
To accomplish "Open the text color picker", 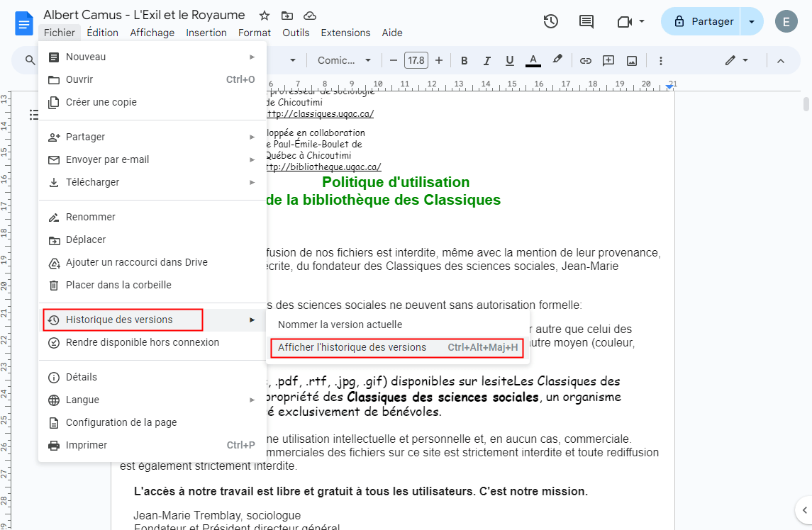I will (x=533, y=61).
